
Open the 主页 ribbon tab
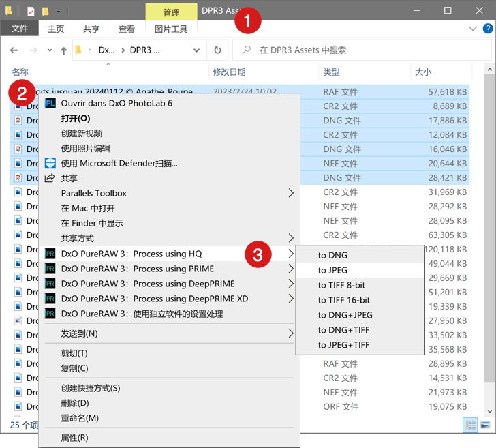56,29
